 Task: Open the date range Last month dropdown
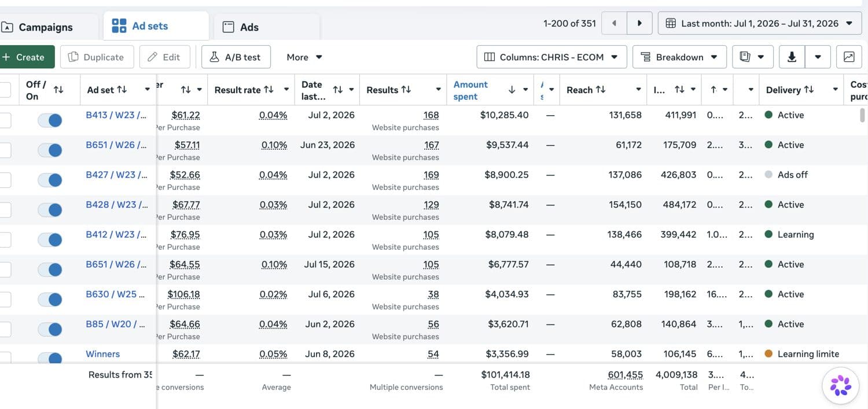point(760,24)
